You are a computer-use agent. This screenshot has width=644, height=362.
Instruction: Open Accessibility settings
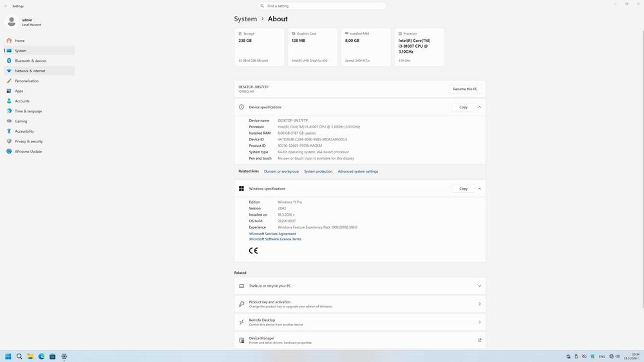39,131
